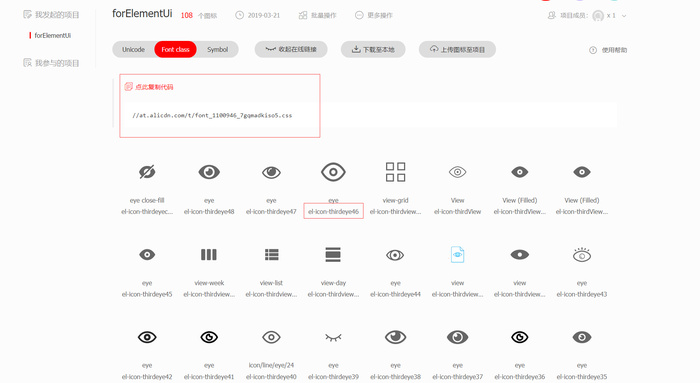Select the eye icon labeled el-icon-thirdeye38

coord(395,337)
